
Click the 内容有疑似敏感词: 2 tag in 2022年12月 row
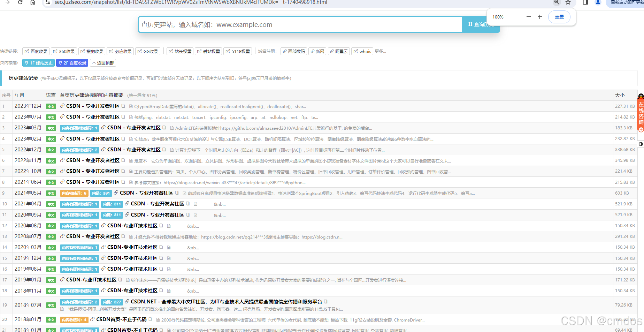click(80, 150)
